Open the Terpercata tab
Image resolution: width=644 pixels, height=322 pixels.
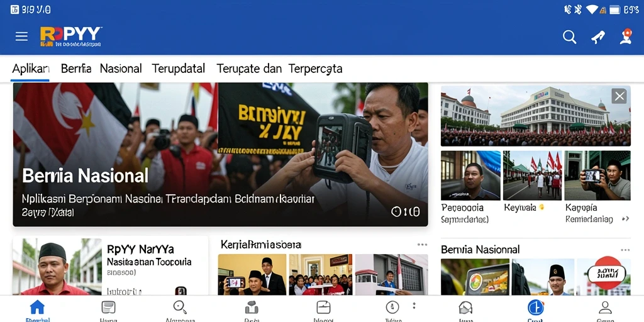316,69
